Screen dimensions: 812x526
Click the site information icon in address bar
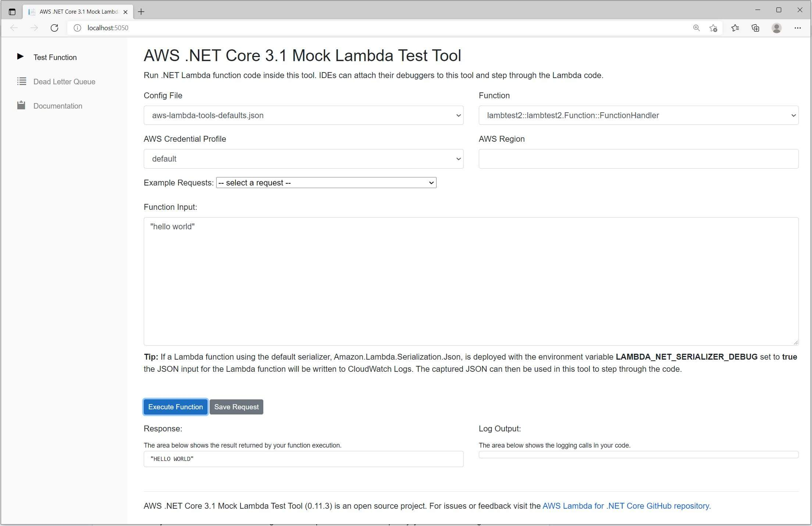point(77,28)
